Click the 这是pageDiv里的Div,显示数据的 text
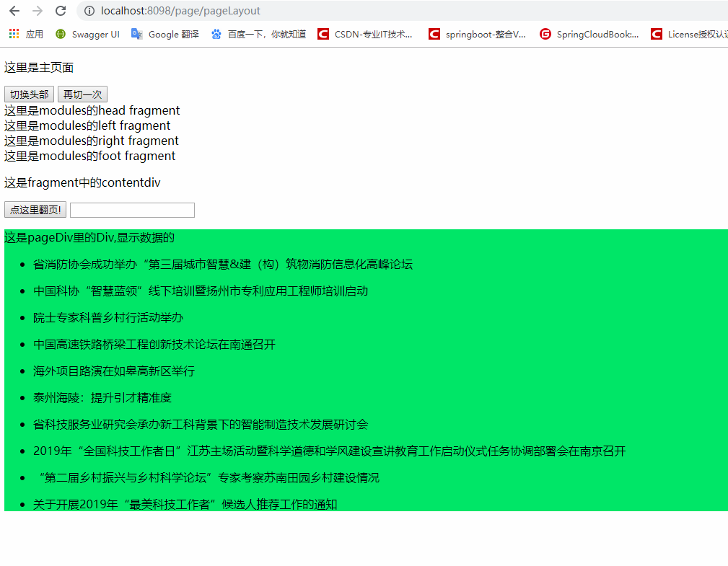728x566 pixels. coord(89,237)
